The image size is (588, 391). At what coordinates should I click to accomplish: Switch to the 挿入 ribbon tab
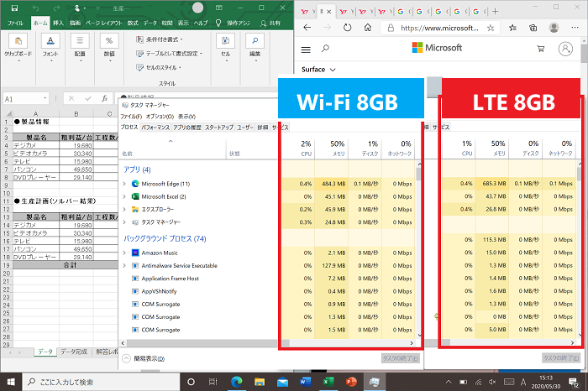point(58,23)
